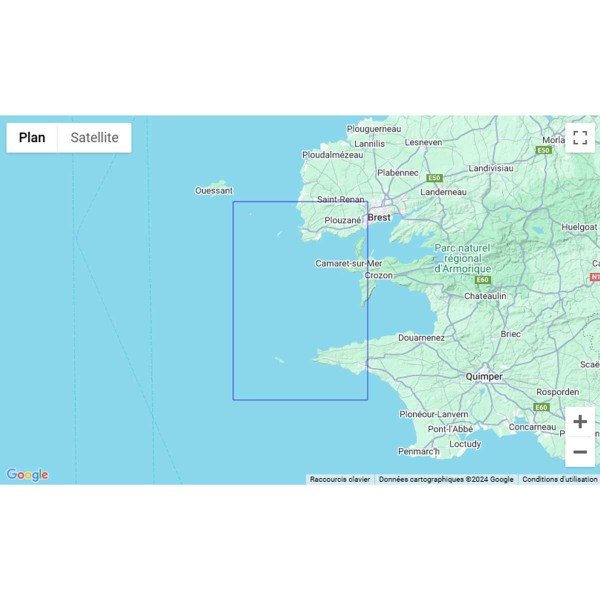Click the E60 road badge near Rosporden
Viewport: 600px width, 600px height.
tap(541, 407)
